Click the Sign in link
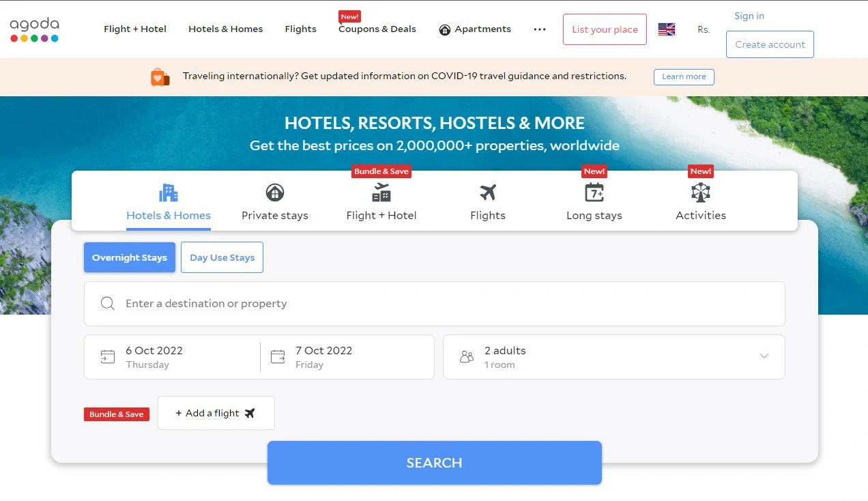Image resolution: width=868 pixels, height=501 pixels. (x=749, y=16)
